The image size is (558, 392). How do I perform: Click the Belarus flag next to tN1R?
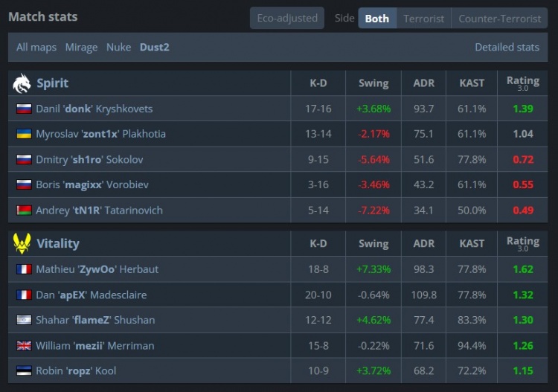(x=24, y=211)
